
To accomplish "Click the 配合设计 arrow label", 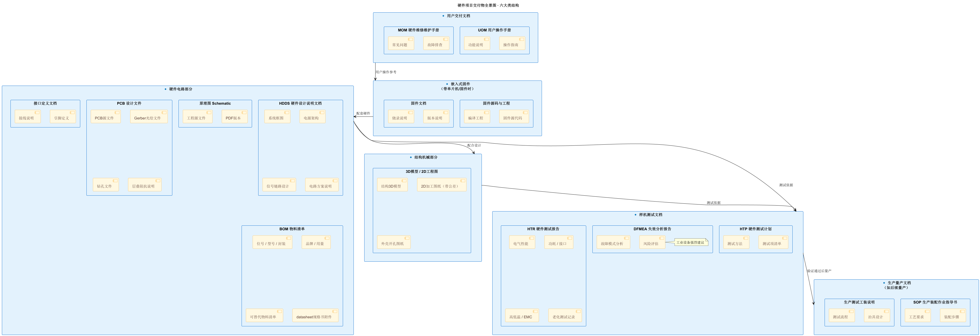I will tap(474, 145).
